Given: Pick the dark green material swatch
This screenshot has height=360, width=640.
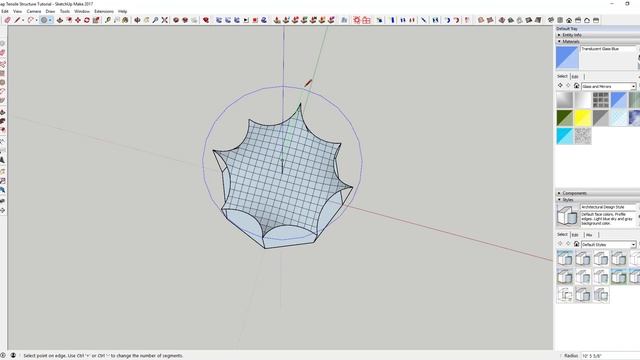Looking at the screenshot, I should [564, 118].
